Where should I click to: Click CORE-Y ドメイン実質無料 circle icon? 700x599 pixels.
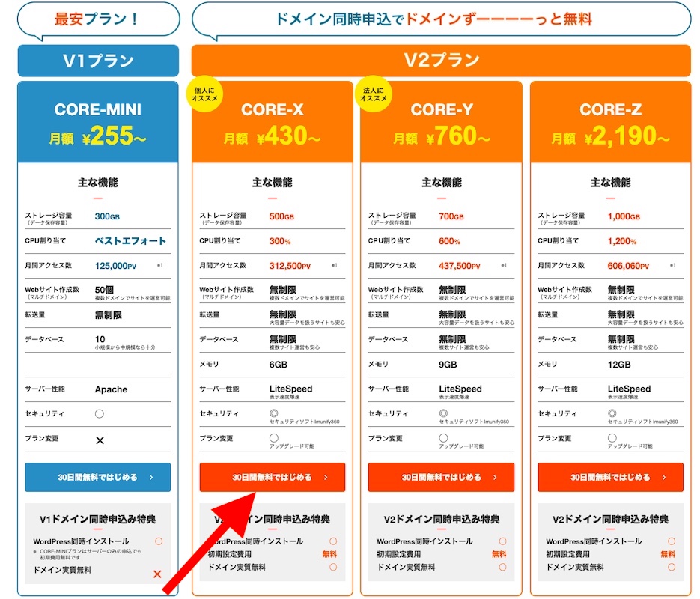point(502,568)
